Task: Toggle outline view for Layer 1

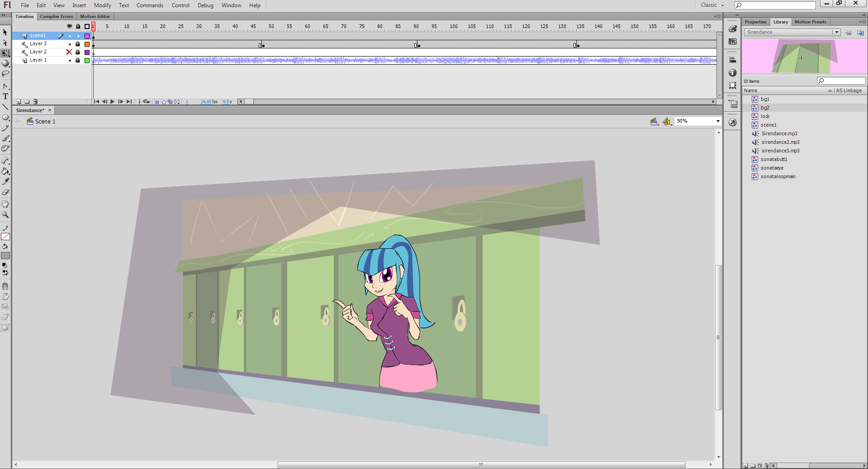Action: [87, 60]
